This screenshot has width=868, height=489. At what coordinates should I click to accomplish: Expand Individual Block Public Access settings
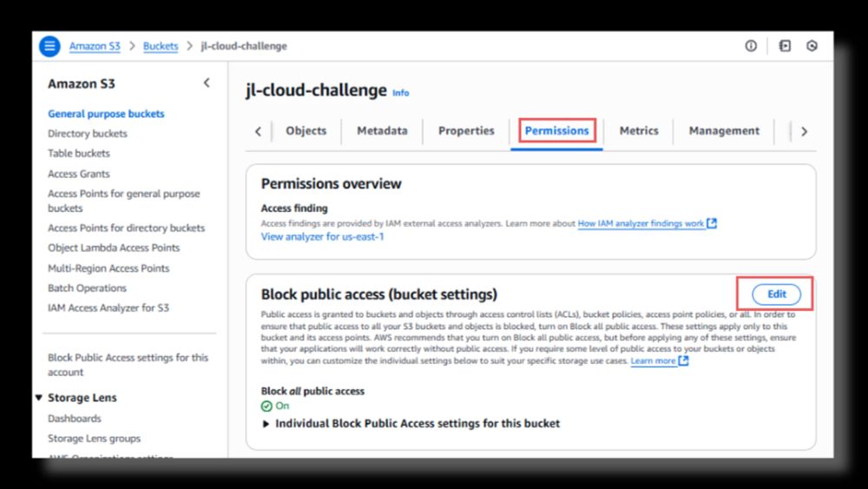pos(267,424)
